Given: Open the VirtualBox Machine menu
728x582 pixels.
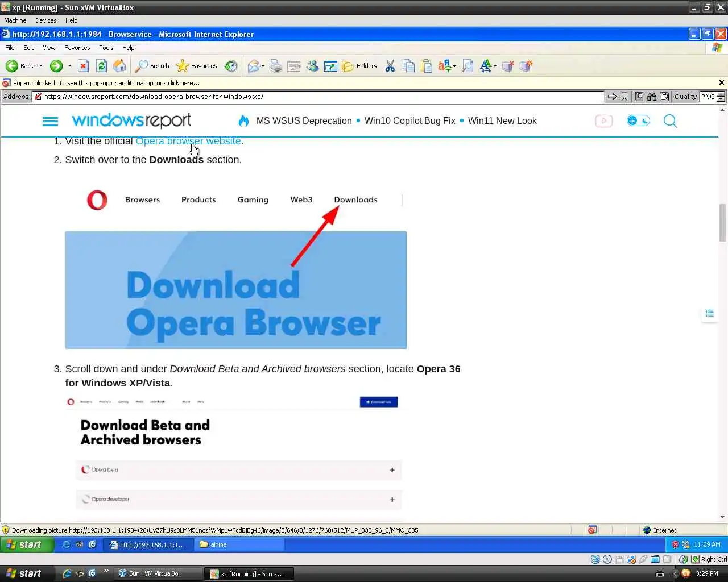Looking at the screenshot, I should (15, 20).
